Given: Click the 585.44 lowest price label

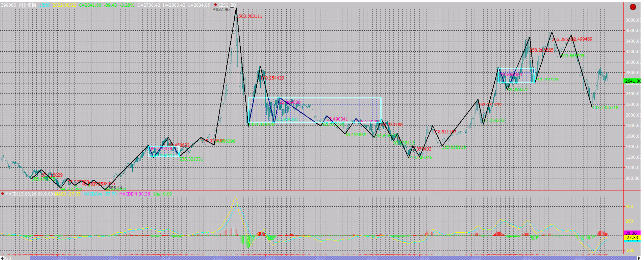Looking at the screenshot, I should point(115,188).
